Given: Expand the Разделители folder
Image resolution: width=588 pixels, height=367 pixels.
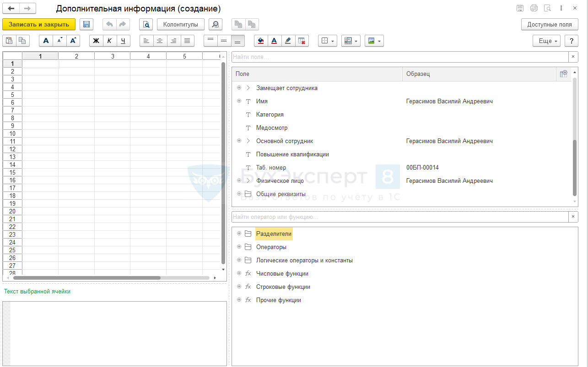Looking at the screenshot, I should [239, 234].
